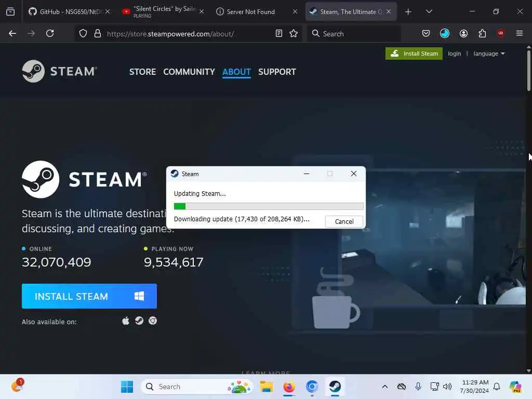
Task: Click the Chrome OS download icon
Action: (153, 321)
